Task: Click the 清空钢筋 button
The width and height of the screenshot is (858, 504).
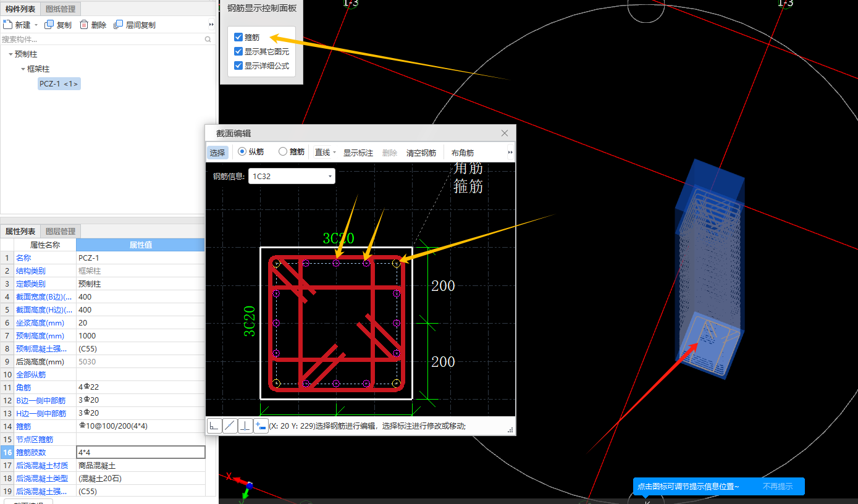Action: (421, 153)
